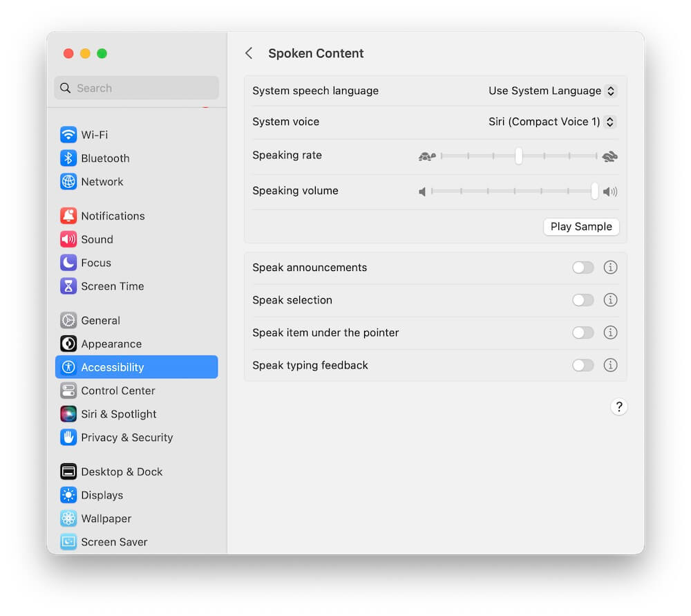
Task: Open Siri & Spotlight settings
Action: (137, 413)
